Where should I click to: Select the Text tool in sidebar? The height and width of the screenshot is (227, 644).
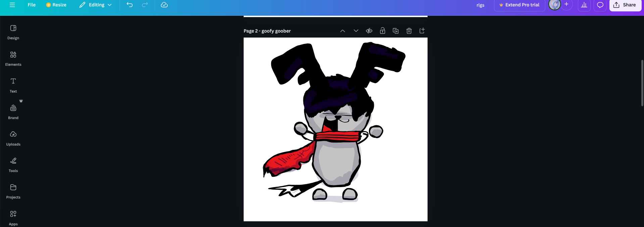coord(13,85)
